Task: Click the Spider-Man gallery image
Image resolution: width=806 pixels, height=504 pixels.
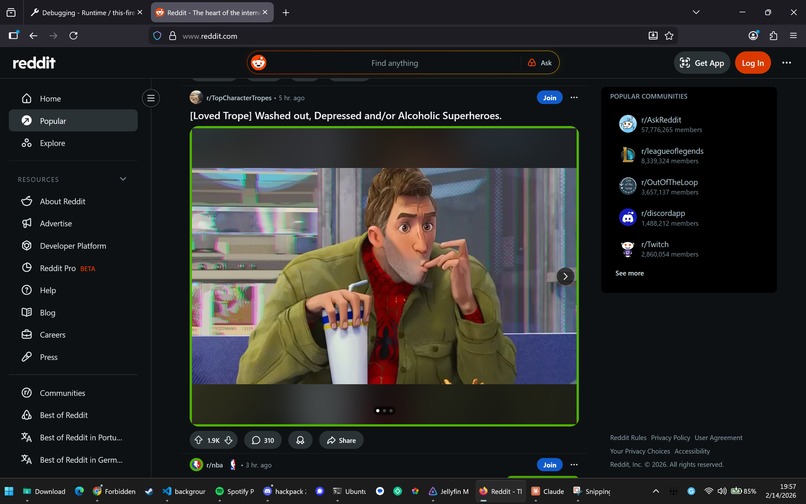Action: pos(384,276)
